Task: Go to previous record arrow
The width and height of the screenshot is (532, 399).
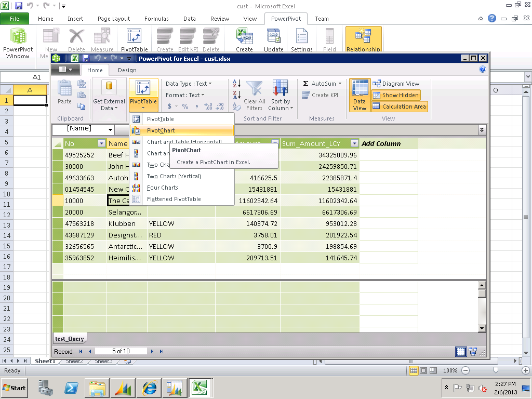Action: point(90,352)
